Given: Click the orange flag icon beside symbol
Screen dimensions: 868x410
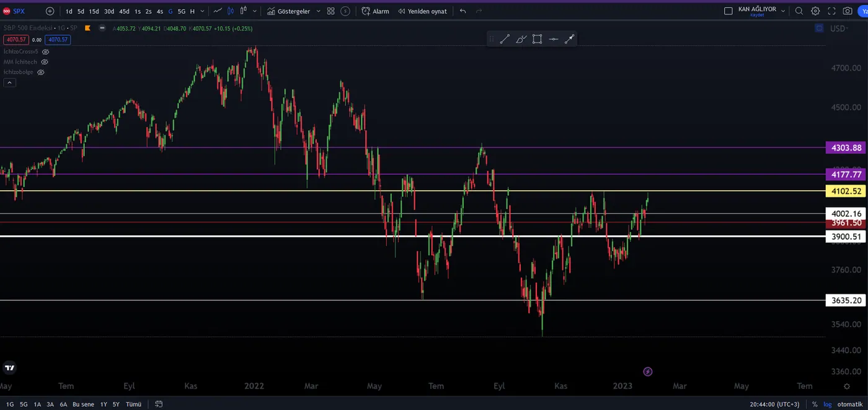Looking at the screenshot, I should click(88, 28).
